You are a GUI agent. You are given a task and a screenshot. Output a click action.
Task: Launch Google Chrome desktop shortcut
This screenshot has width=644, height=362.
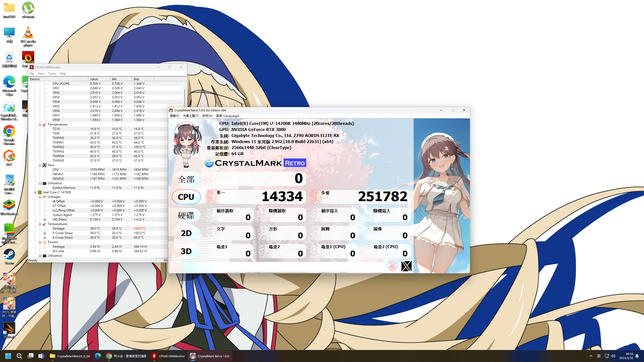pyautogui.click(x=9, y=135)
